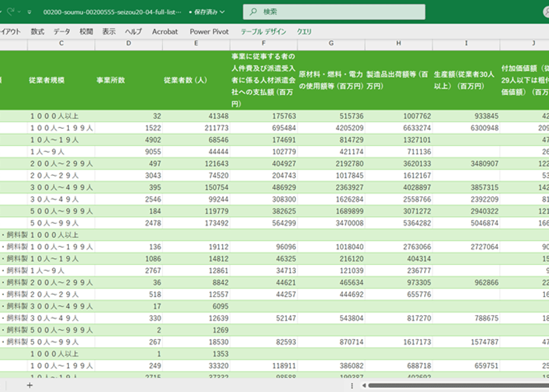Select the cell containing 3857315
549x392 pixels.
click(x=466, y=187)
